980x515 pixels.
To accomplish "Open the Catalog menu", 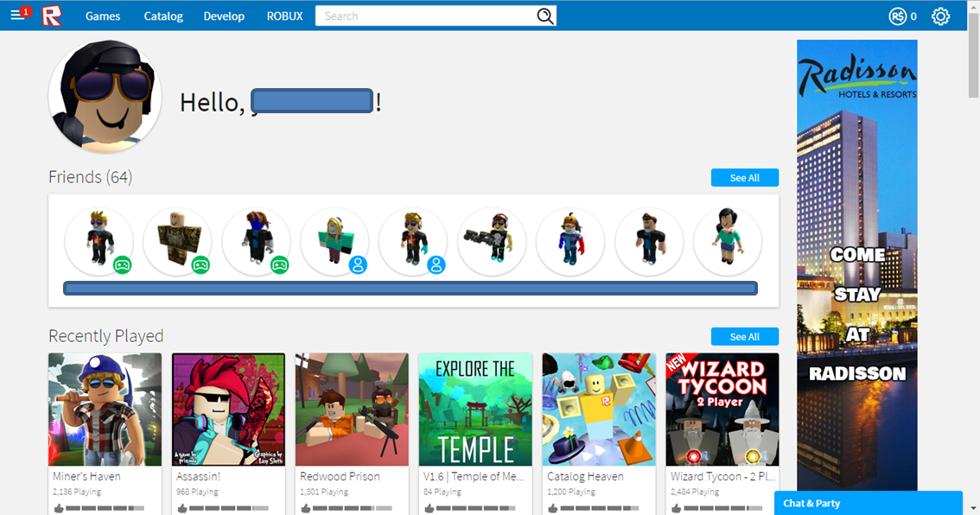I will pos(163,16).
